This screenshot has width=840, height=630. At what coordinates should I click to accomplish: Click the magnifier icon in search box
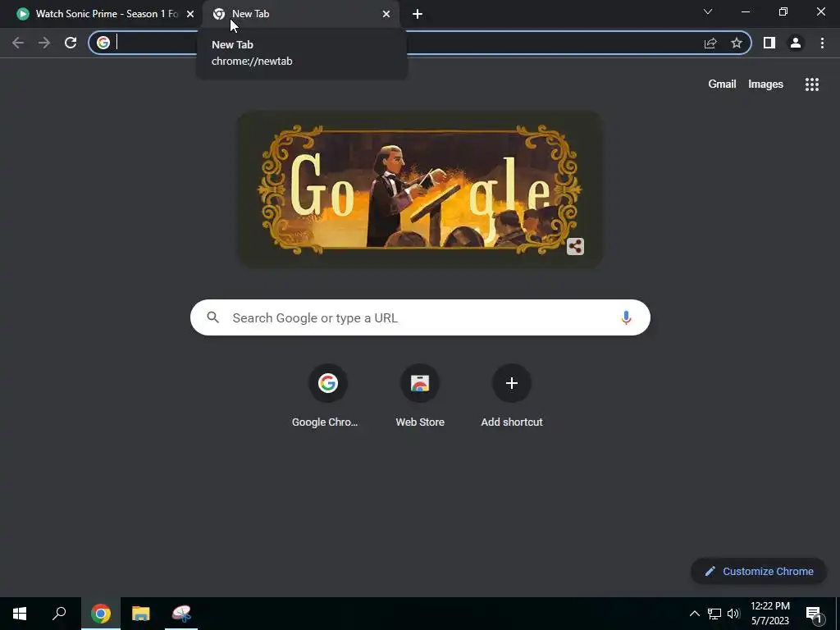coord(213,317)
